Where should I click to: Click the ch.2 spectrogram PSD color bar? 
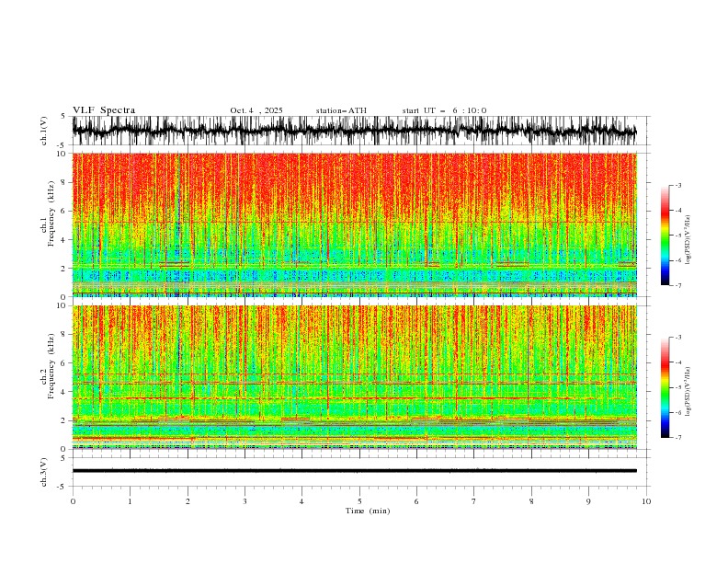[x=665, y=387]
